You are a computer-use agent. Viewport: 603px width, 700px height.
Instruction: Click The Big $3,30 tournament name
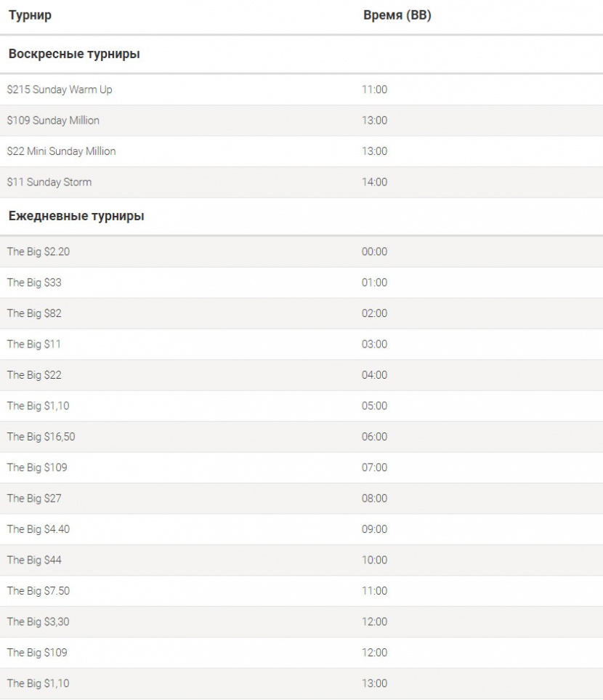pyautogui.click(x=39, y=621)
